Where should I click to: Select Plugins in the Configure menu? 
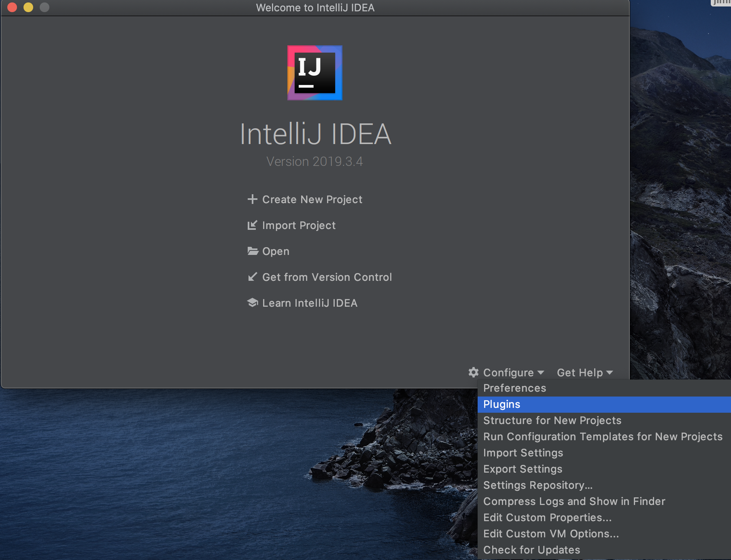pos(604,404)
